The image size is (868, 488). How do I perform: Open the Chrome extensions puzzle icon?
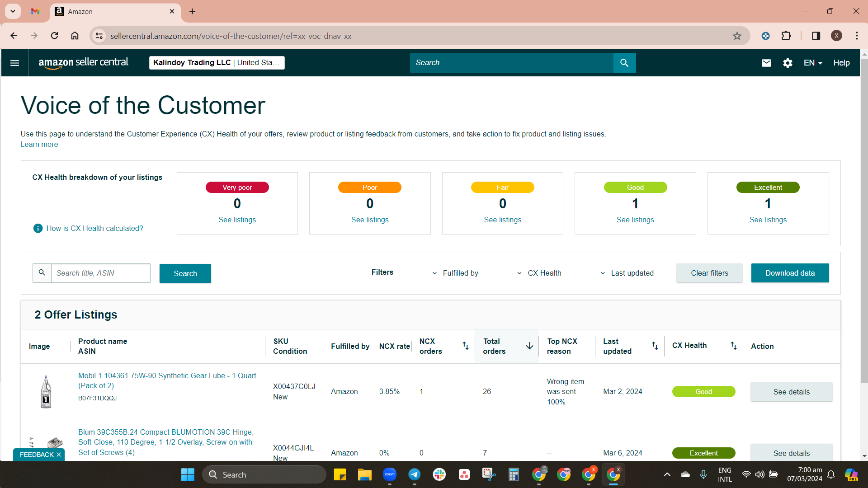click(786, 36)
